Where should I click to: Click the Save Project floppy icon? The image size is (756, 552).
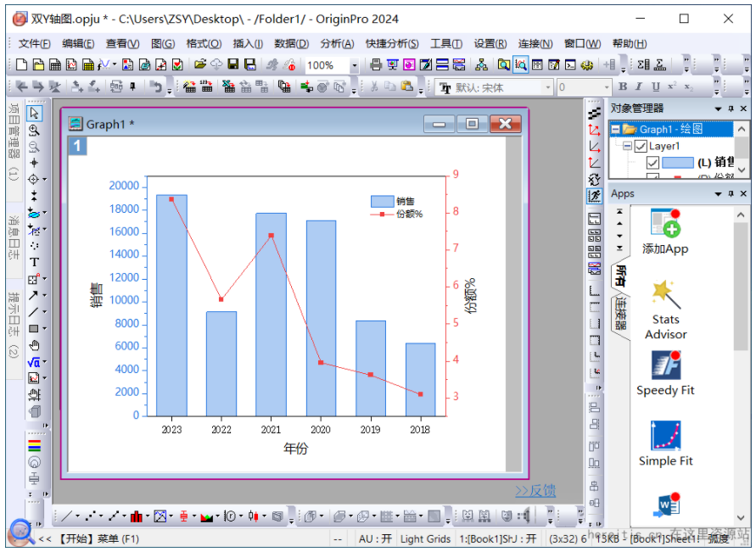click(x=233, y=64)
